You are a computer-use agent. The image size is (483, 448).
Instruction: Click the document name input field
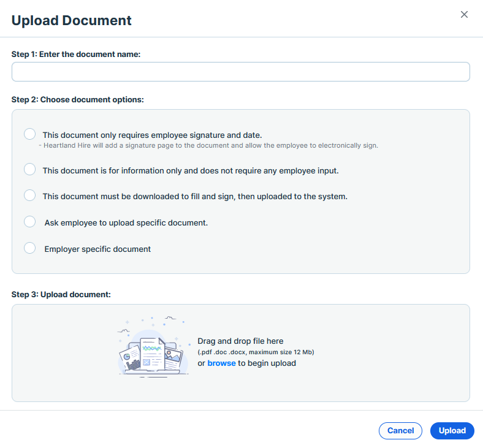240,72
